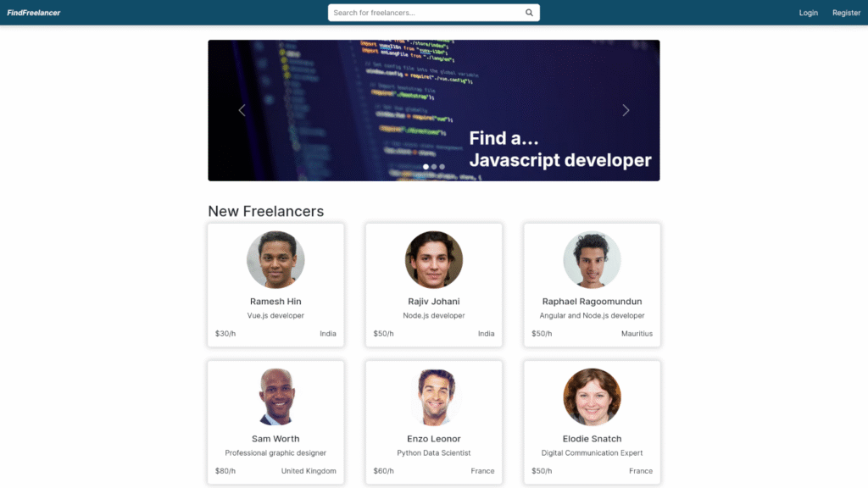Select the first carousel indicator dot
This screenshot has height=488, width=868.
tap(425, 167)
